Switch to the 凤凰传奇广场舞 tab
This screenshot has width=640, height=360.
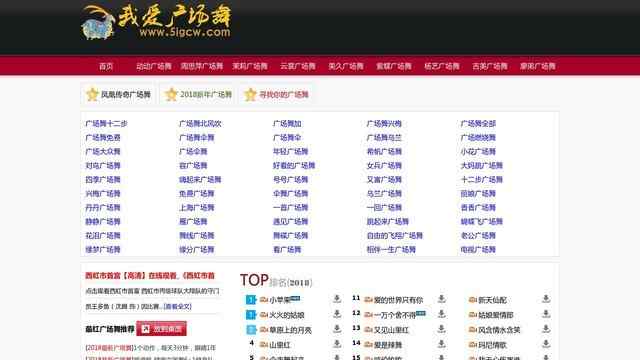pos(118,94)
